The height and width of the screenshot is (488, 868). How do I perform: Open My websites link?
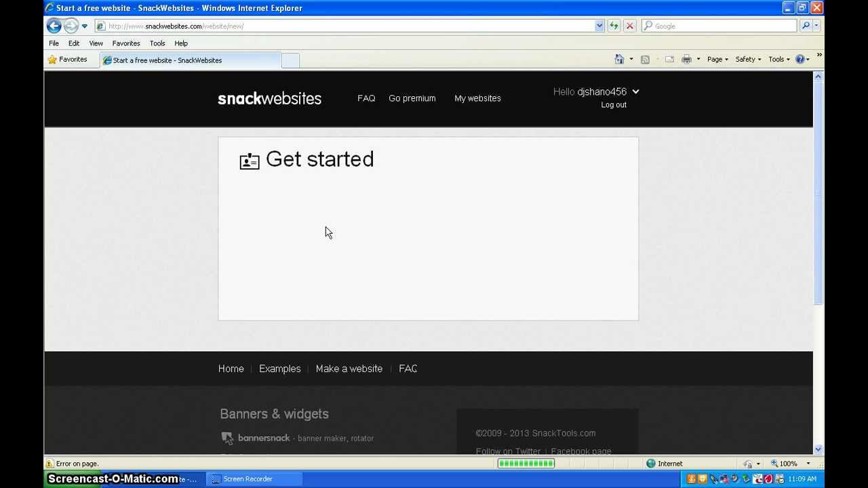[477, 98]
